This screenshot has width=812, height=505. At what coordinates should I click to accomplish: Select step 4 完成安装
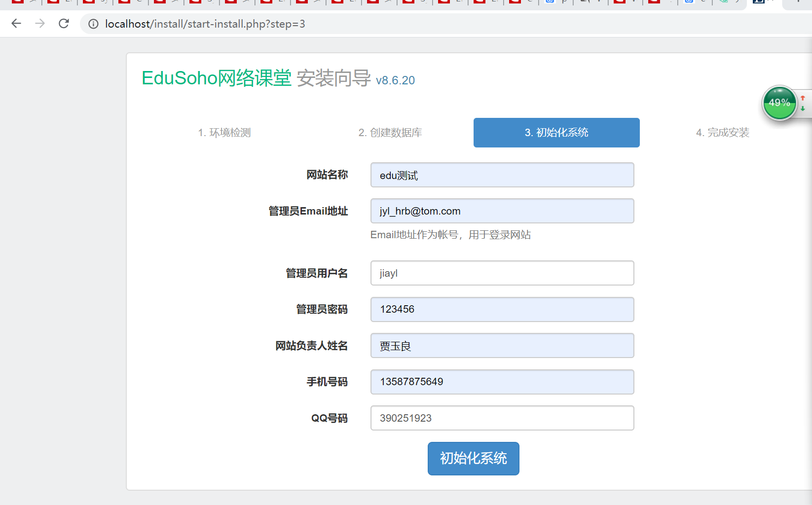coord(723,133)
